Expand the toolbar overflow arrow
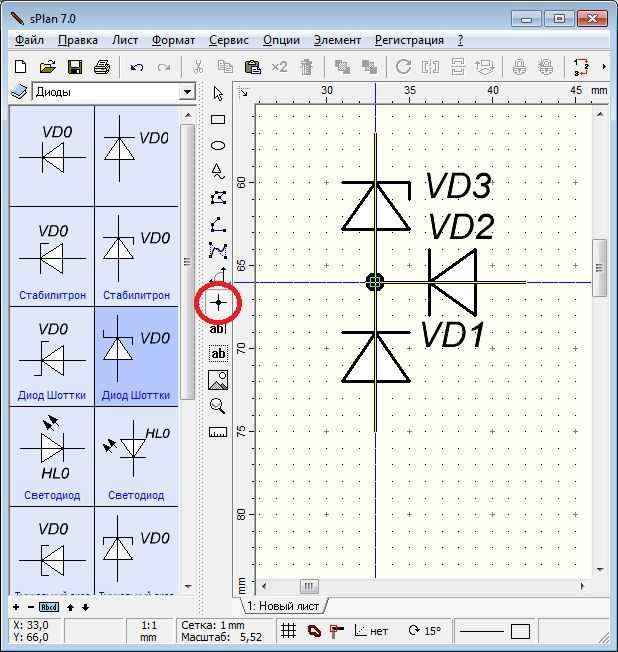618x652 pixels. tap(604, 67)
